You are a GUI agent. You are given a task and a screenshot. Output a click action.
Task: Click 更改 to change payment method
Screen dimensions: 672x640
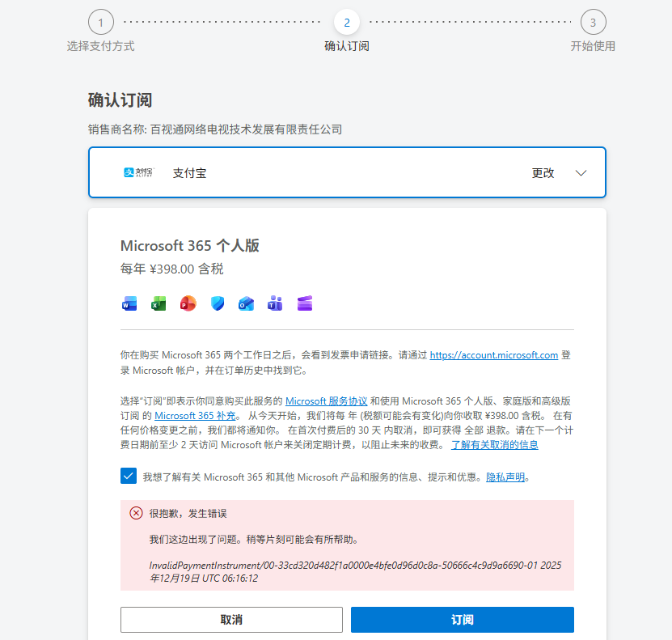(543, 173)
